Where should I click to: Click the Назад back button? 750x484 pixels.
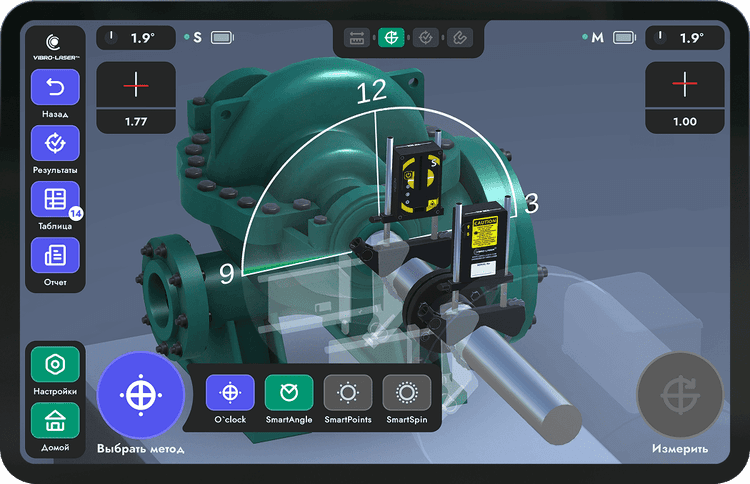point(56,89)
